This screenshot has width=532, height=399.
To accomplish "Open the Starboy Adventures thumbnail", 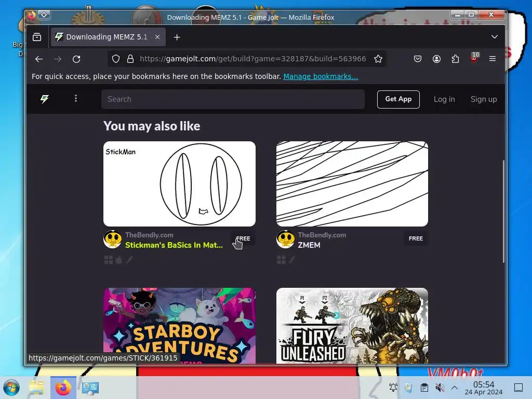I will (179, 326).
